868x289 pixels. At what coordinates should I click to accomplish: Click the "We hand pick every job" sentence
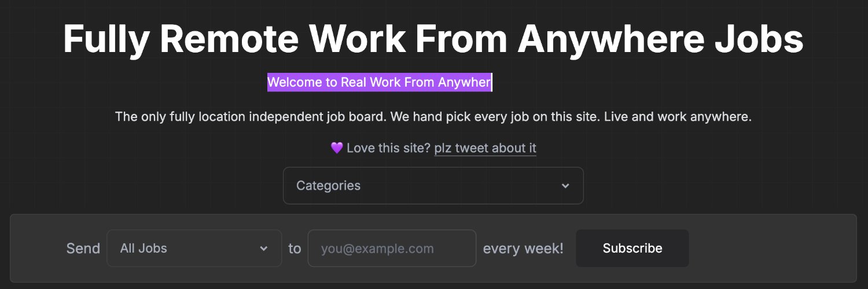(495, 117)
